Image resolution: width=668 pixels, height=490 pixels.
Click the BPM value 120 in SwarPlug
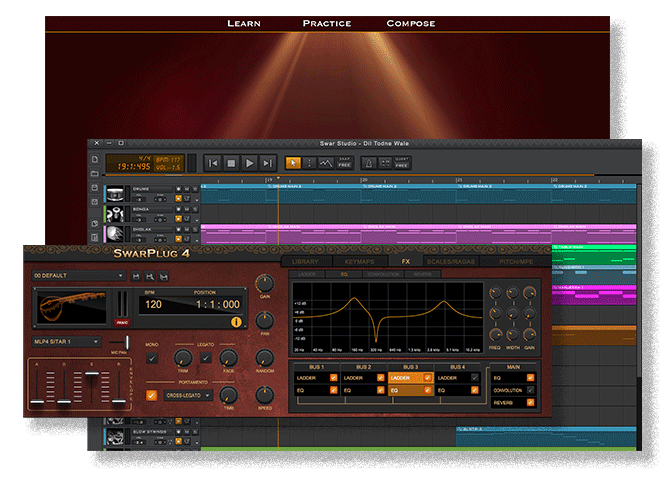point(153,304)
